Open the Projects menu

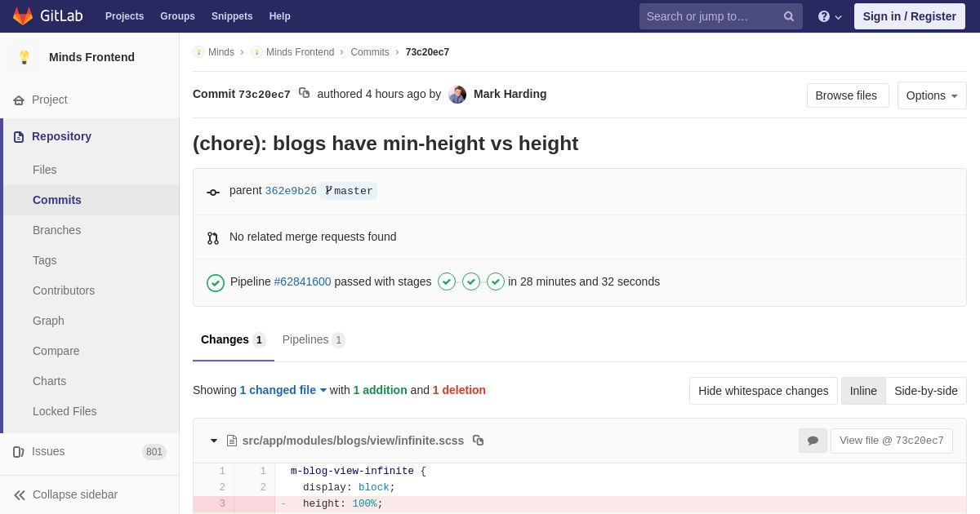(x=124, y=16)
